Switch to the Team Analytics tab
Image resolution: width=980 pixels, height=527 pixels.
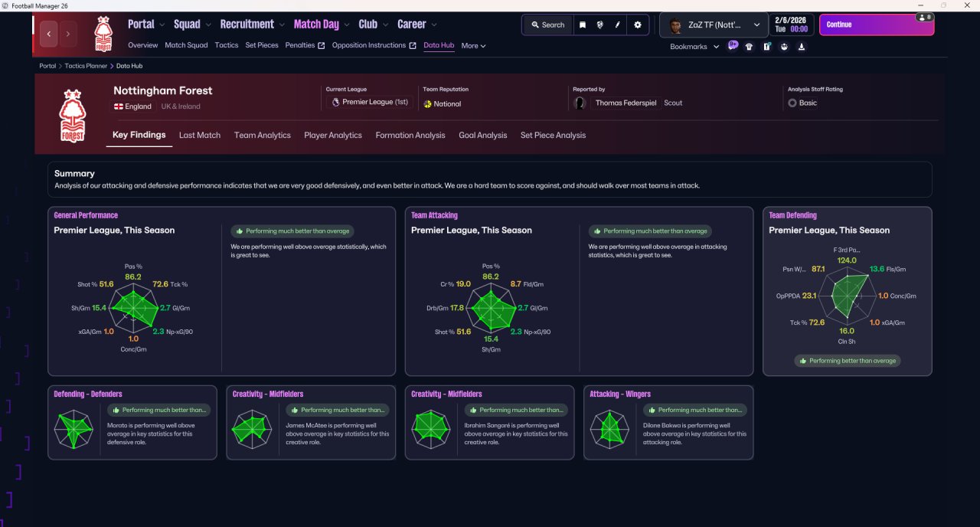263,136
